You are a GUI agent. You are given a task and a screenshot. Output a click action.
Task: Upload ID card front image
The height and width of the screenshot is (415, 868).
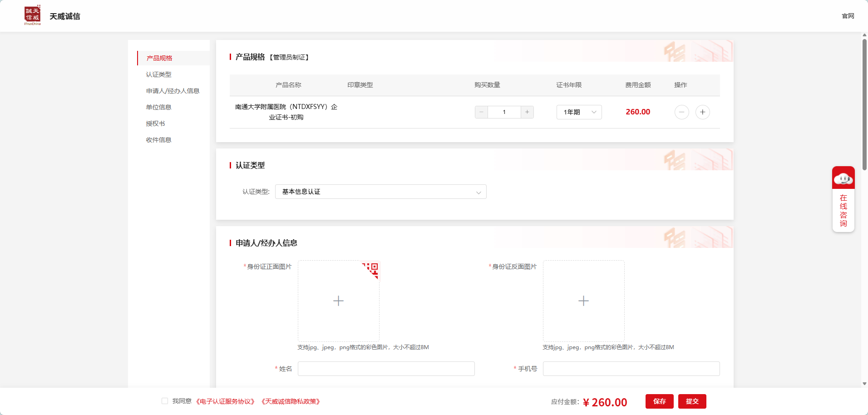[x=338, y=301]
